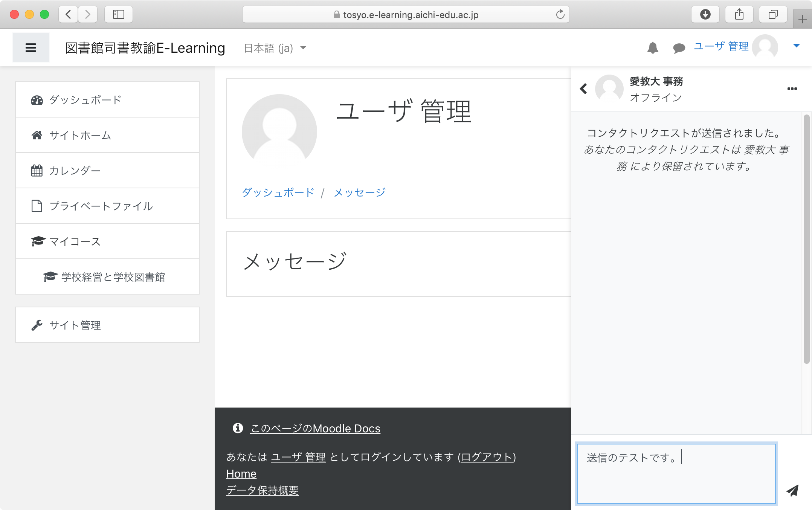The image size is (812, 510).
Task: Click the chat panel vertical scrollbar
Action: point(806,240)
